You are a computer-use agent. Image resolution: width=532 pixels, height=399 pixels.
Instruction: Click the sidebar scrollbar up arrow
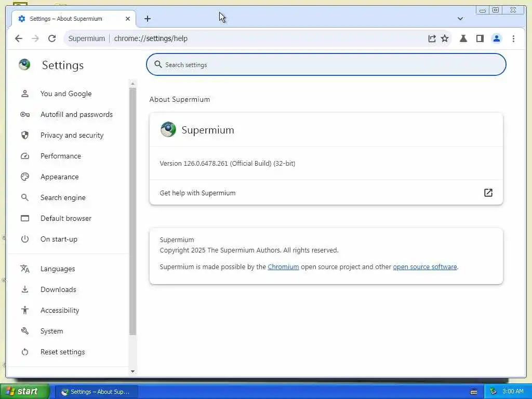click(x=132, y=84)
